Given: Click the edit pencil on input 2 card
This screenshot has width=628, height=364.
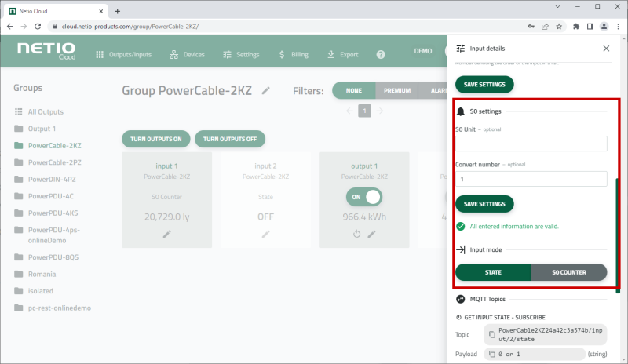Looking at the screenshot, I should pyautogui.click(x=265, y=234).
